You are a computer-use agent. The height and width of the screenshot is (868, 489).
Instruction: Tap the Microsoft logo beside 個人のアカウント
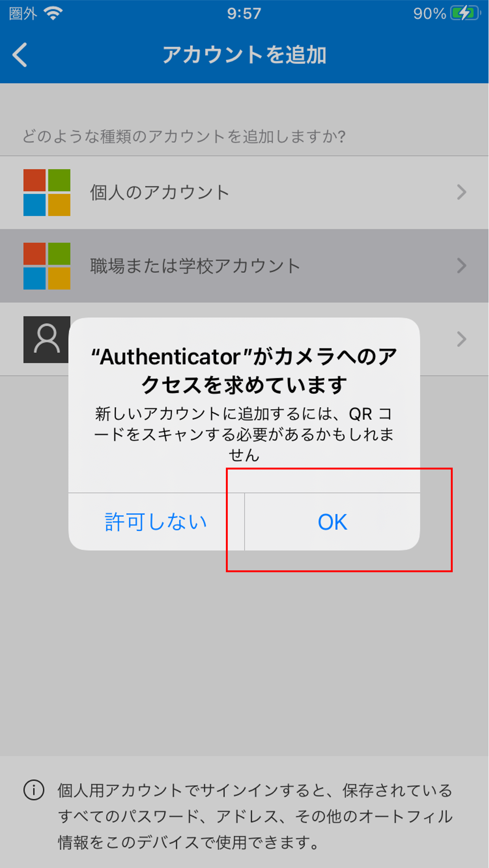47,192
